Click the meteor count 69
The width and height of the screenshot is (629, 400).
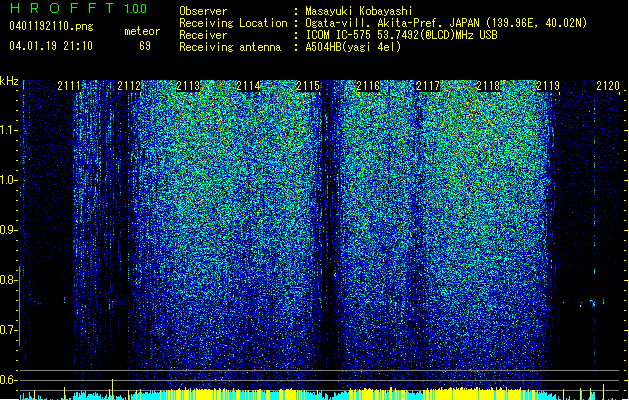tap(145, 46)
